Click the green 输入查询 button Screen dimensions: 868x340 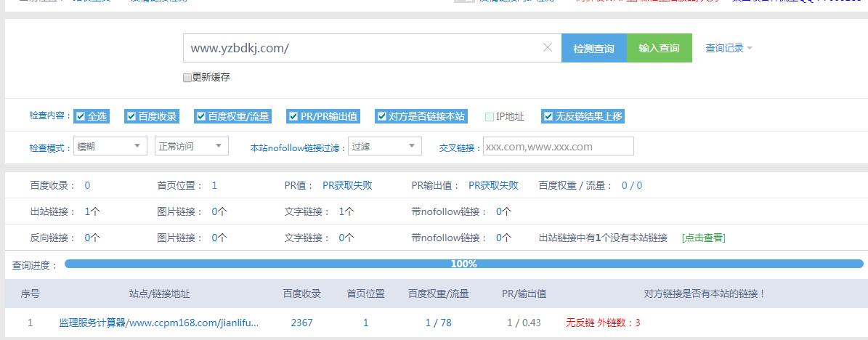(659, 49)
